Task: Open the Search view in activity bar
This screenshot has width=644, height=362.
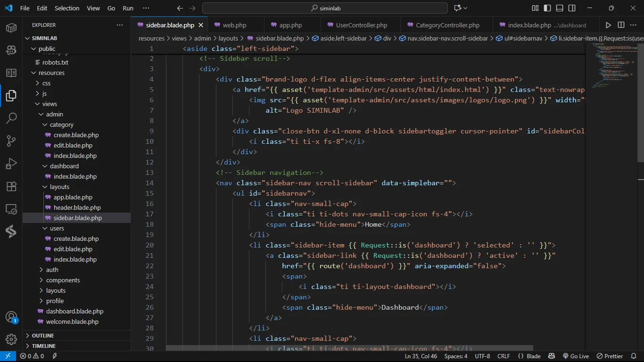Action: click(11, 118)
